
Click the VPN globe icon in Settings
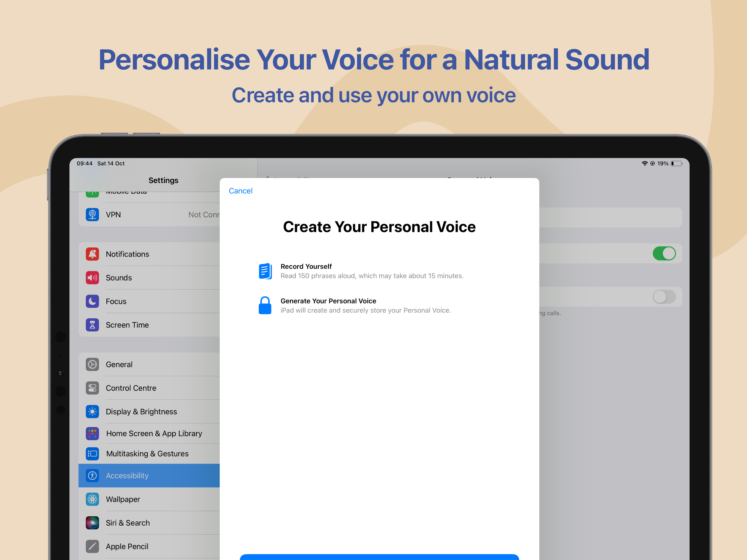coord(92,214)
